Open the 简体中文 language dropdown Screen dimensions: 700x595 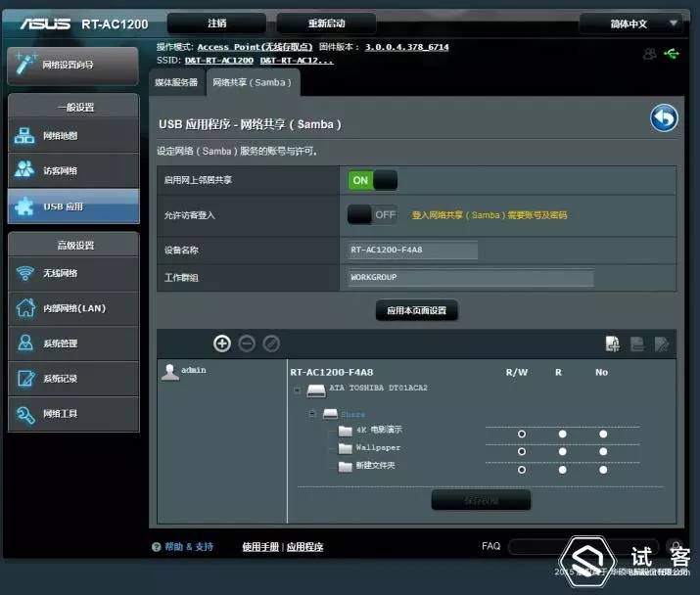point(630,23)
